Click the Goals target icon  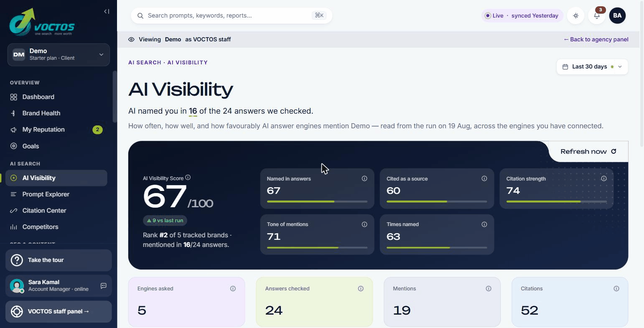point(14,146)
